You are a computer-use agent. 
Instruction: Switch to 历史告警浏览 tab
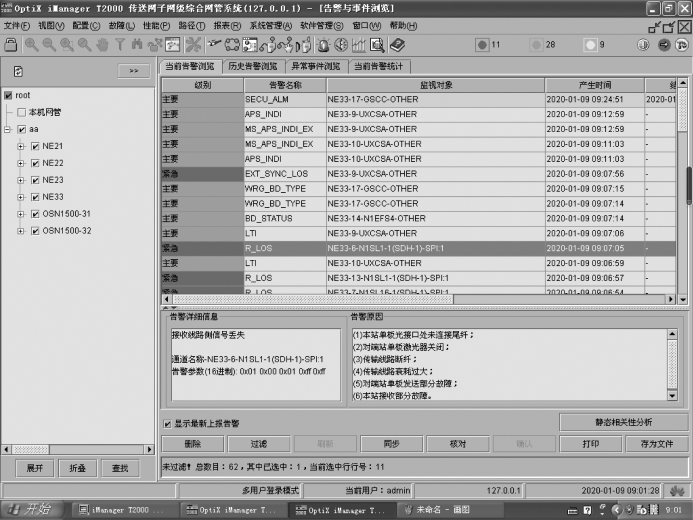pos(251,66)
